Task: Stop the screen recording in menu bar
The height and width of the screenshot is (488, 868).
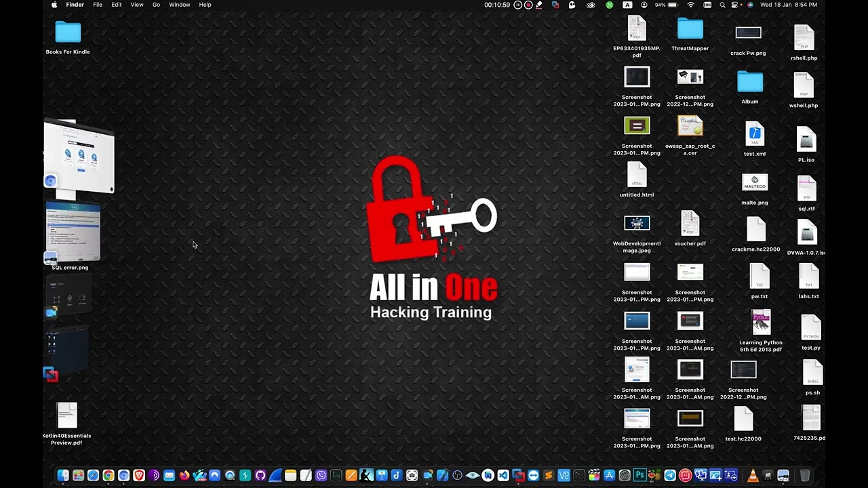Action: (528, 5)
